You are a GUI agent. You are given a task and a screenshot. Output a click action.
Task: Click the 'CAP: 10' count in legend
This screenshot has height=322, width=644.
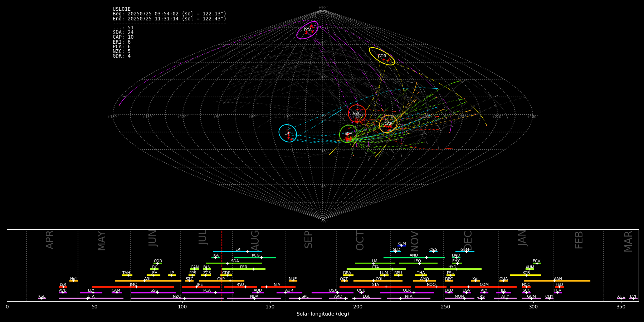coord(123,37)
